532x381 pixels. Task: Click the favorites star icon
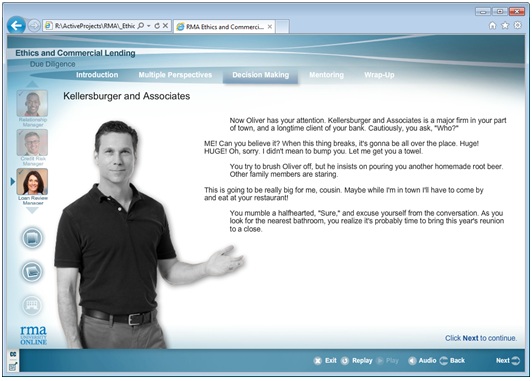coord(505,25)
